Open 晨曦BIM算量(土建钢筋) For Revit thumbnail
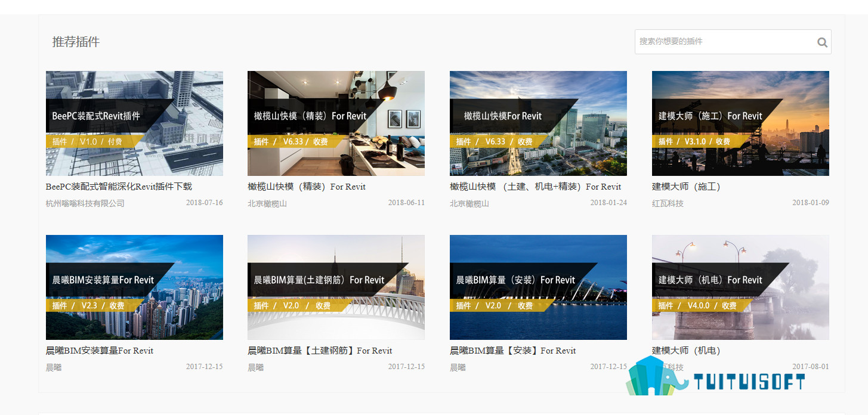Viewport: 868px width, 415px height. tap(336, 287)
